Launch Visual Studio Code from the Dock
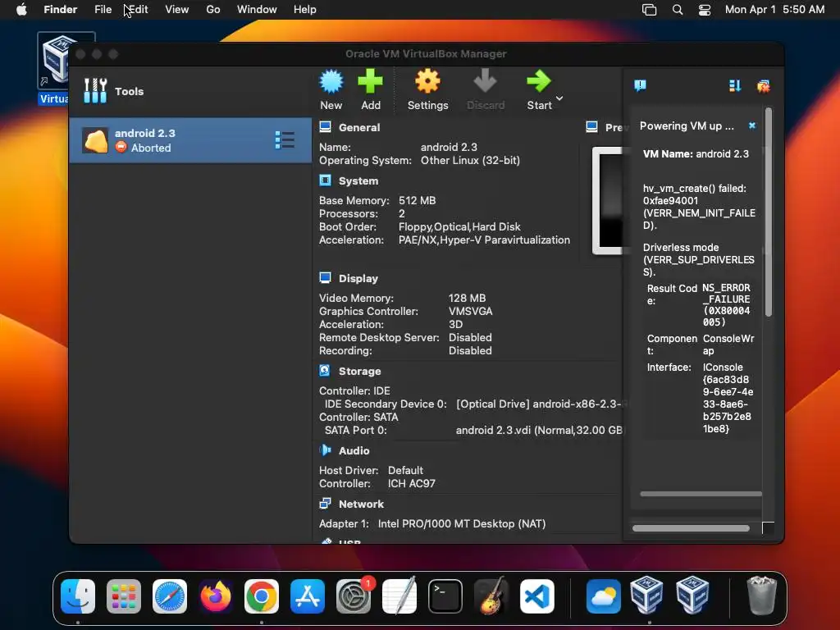 [537, 596]
